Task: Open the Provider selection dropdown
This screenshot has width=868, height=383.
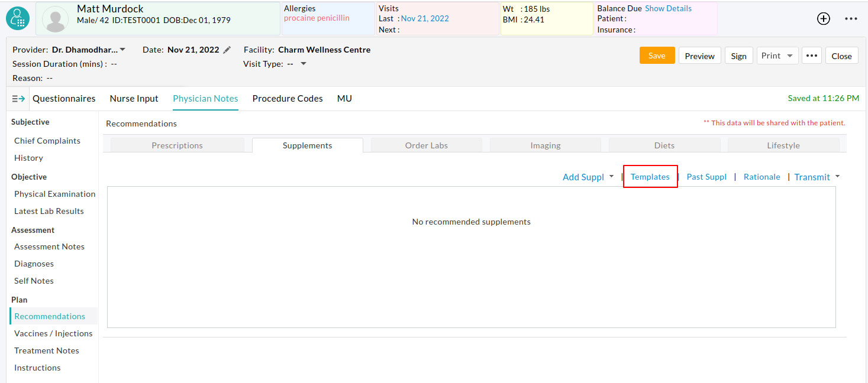Action: 122,50
